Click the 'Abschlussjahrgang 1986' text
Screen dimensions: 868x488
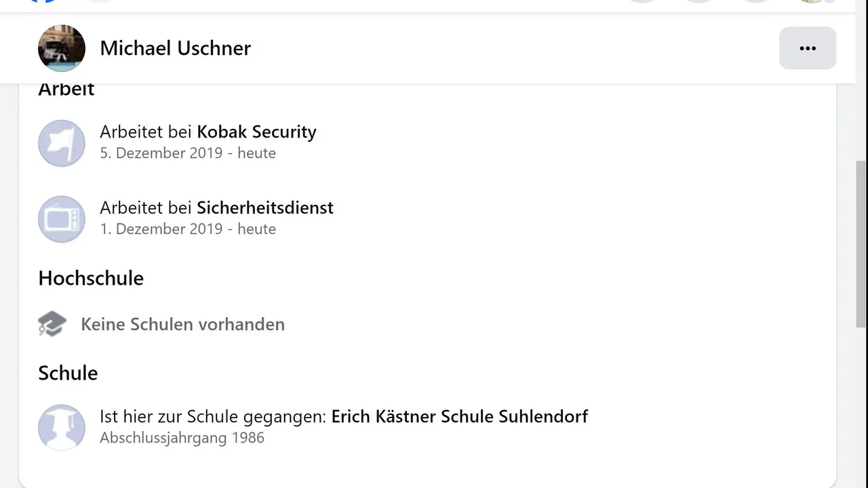click(182, 438)
